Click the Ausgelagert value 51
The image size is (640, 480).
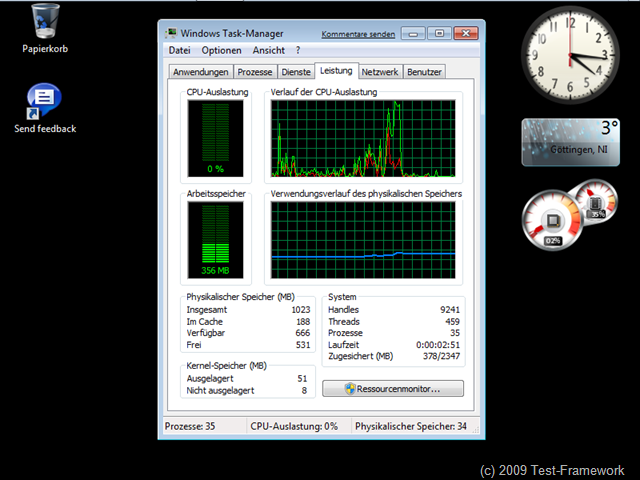coord(302,379)
